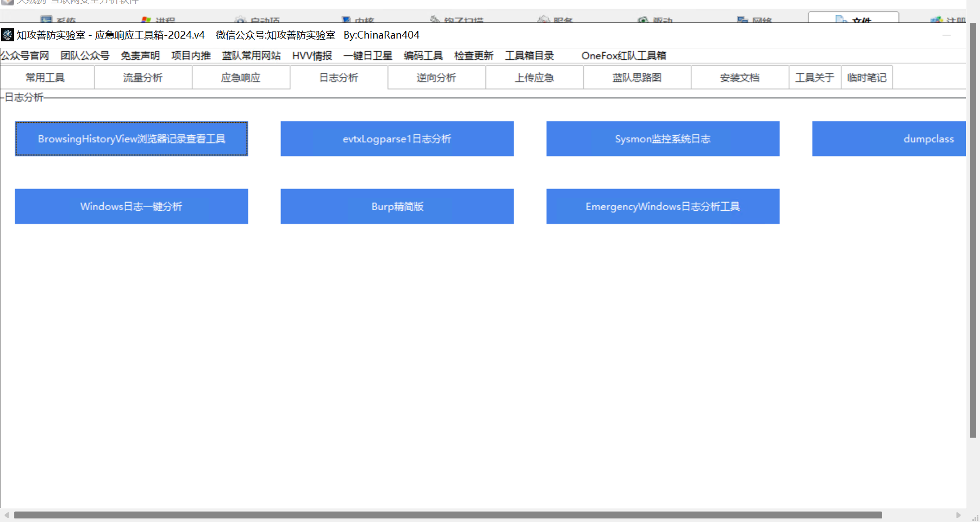
Task: Open the HVV情报 menu
Action: tap(312, 56)
